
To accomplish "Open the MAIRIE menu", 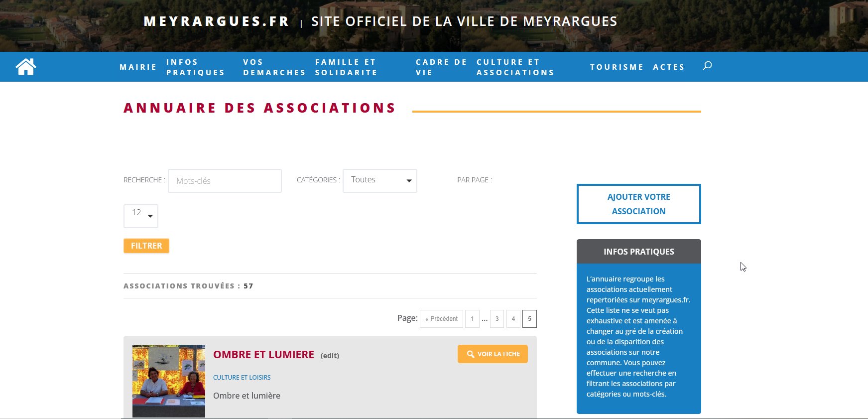I will pyautogui.click(x=138, y=67).
